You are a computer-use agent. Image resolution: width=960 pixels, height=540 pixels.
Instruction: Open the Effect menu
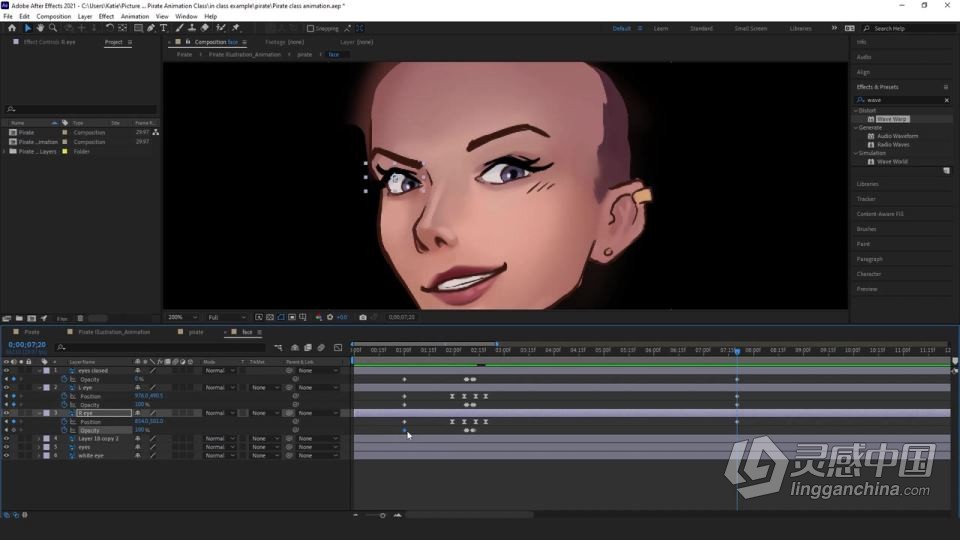coord(106,17)
